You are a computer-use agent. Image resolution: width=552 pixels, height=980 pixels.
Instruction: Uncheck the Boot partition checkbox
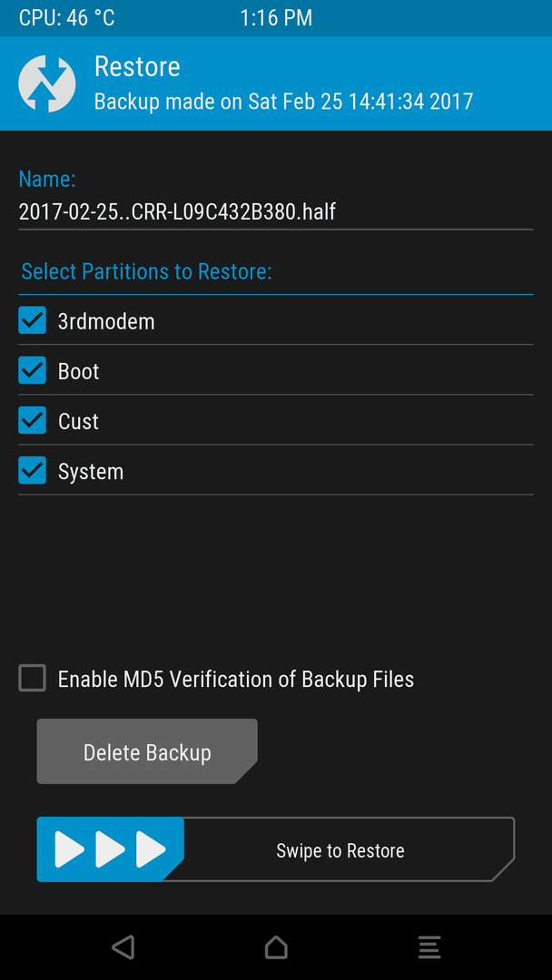click(x=32, y=370)
